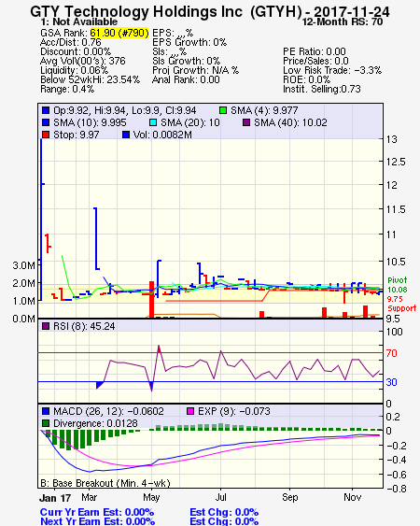Click the 3.0M volume axis label

[x=23, y=265]
